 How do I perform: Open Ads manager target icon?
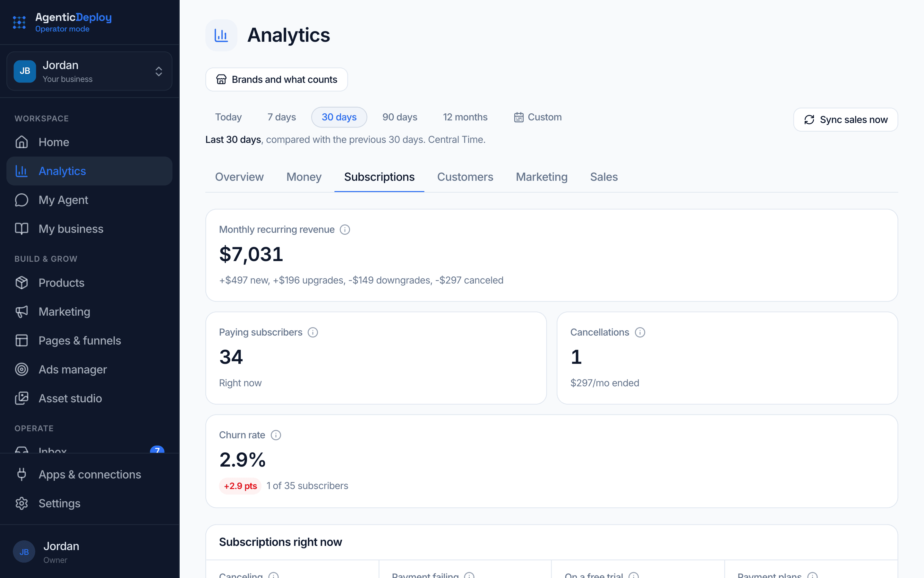[x=21, y=369]
